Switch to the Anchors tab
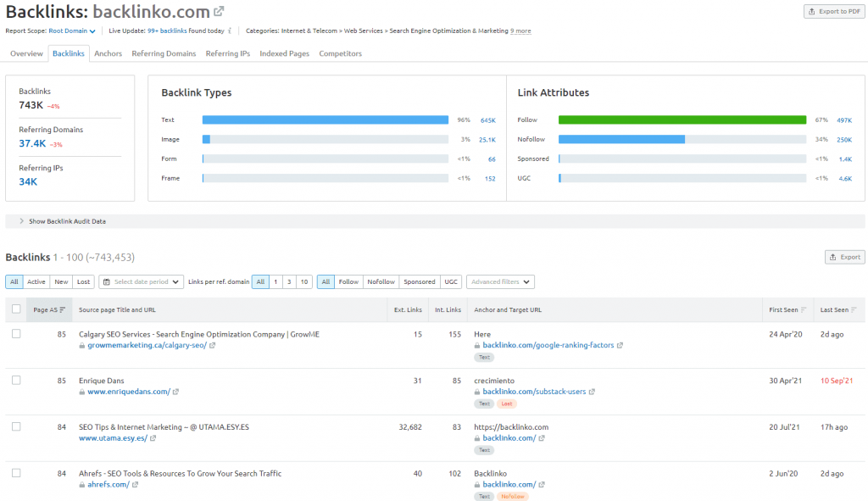Viewport: 868px width, 501px height. pos(108,53)
